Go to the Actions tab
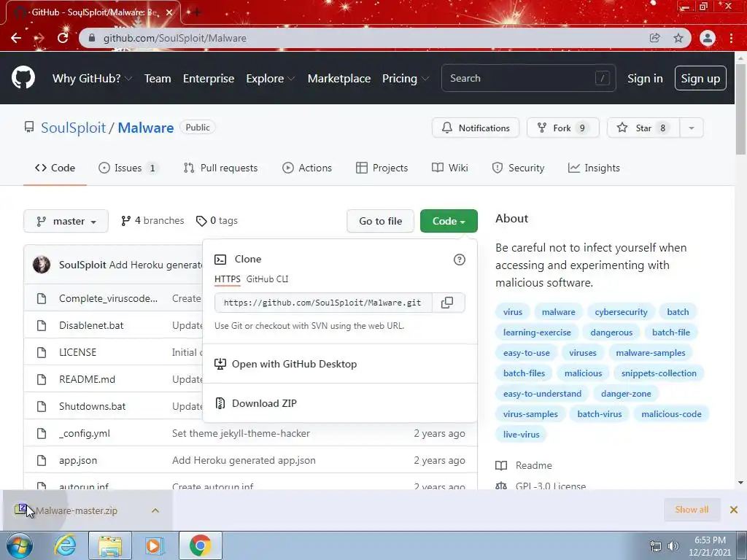Image resolution: width=747 pixels, height=560 pixels. click(x=307, y=168)
